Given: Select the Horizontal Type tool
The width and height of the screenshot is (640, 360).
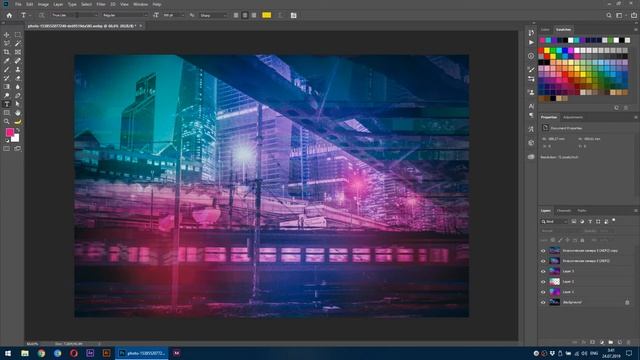Looking at the screenshot, I should [7, 104].
